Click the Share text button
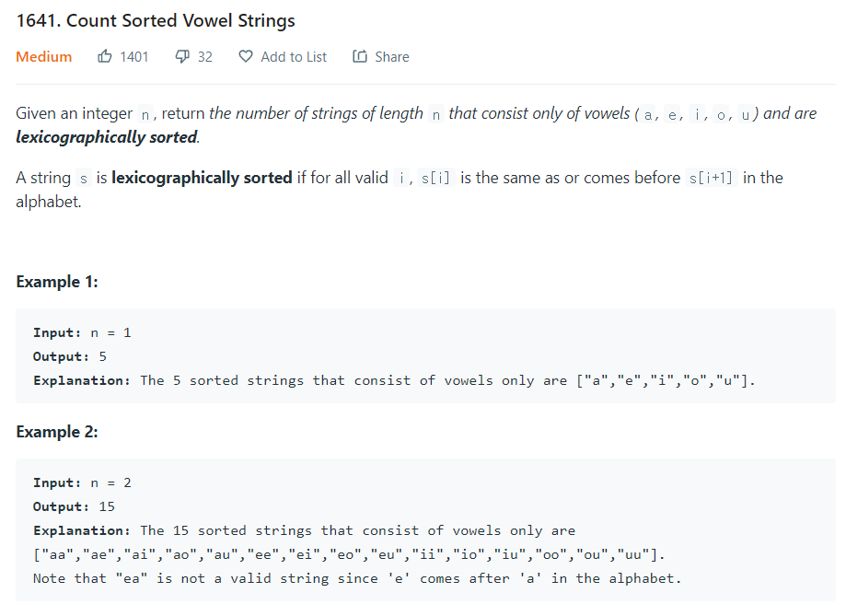Image resolution: width=846 pixels, height=616 pixels. (x=392, y=57)
